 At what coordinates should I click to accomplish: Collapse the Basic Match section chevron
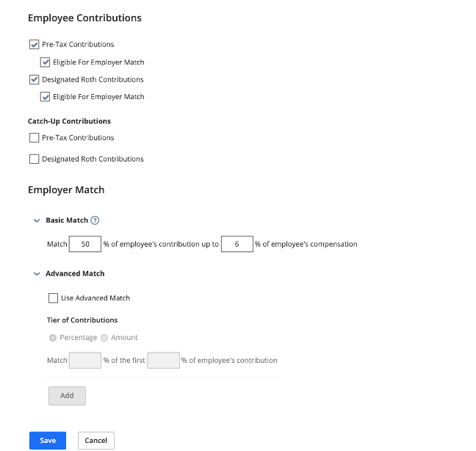pos(37,220)
